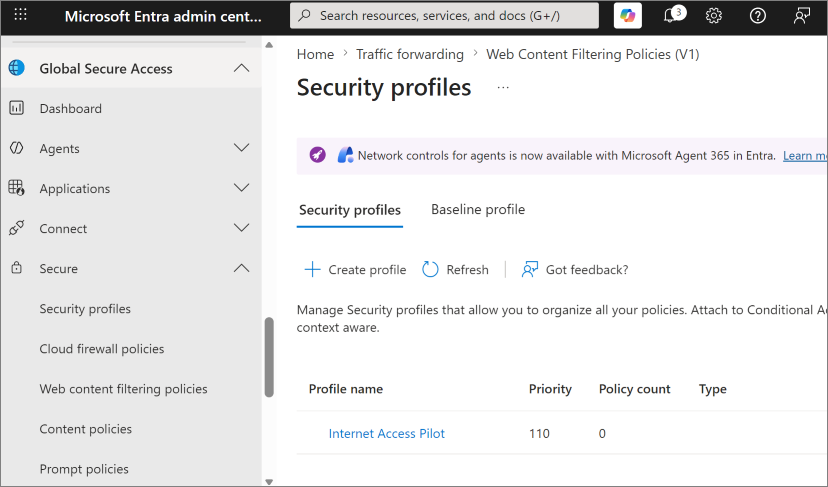Screen dimensions: 828x487
Task: Go to Web Content Filtering Policies (V1) breadcrumb
Action: pos(592,54)
